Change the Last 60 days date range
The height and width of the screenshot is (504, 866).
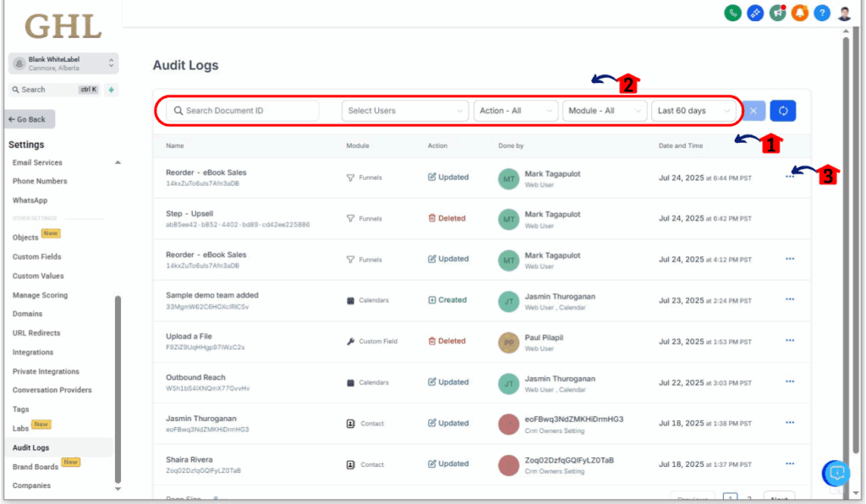point(693,110)
